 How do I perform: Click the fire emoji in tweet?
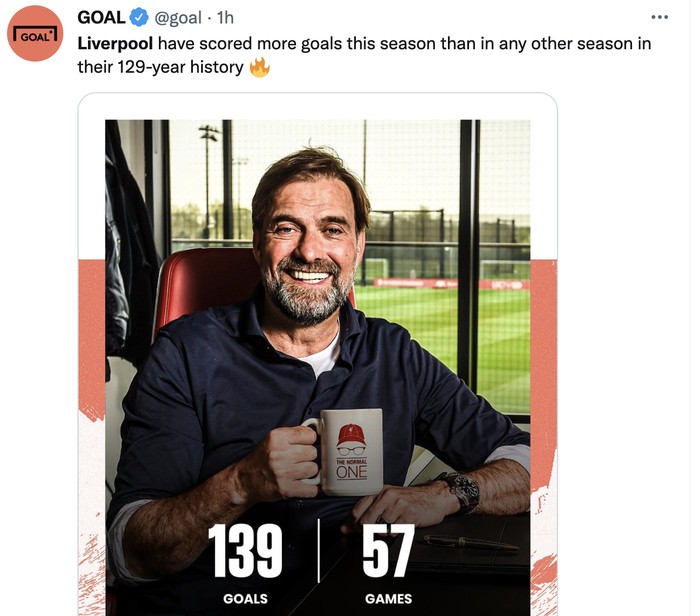[x=260, y=68]
